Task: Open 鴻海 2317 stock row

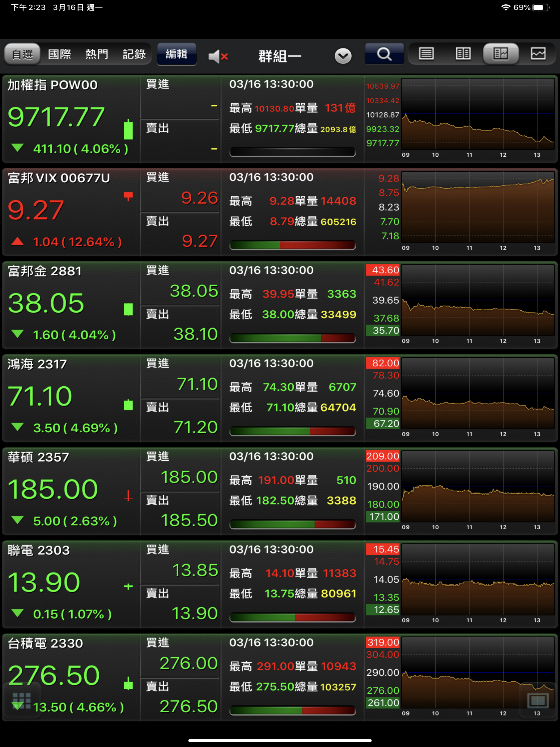Action: [280, 398]
